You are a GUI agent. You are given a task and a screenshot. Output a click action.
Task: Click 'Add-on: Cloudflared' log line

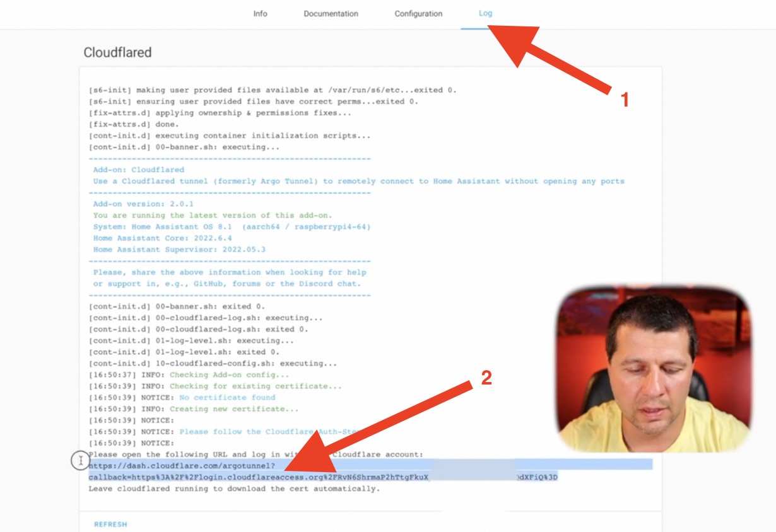139,170
